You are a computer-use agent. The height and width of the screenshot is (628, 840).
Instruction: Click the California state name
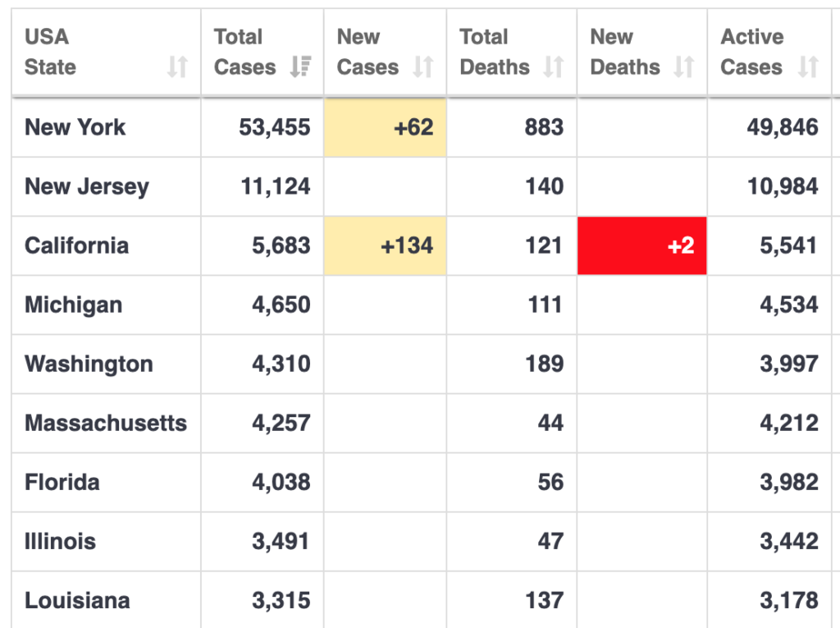[77, 245]
